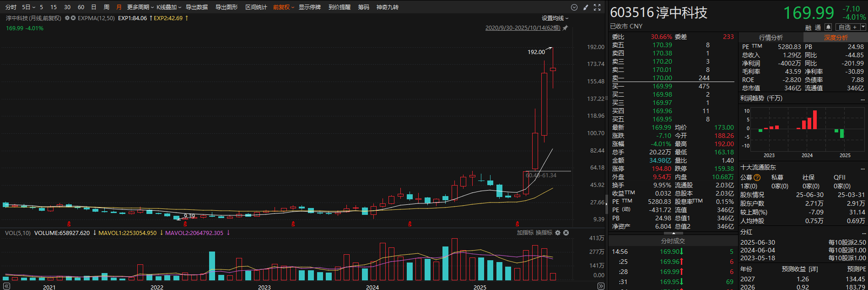
Task: Click the circled down-arrow icon above chart
Action: tap(574, 7)
